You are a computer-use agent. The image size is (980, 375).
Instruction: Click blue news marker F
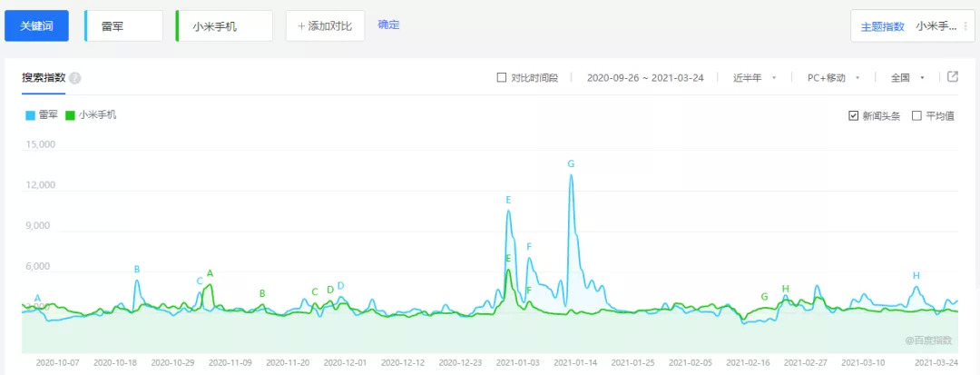[x=529, y=246]
